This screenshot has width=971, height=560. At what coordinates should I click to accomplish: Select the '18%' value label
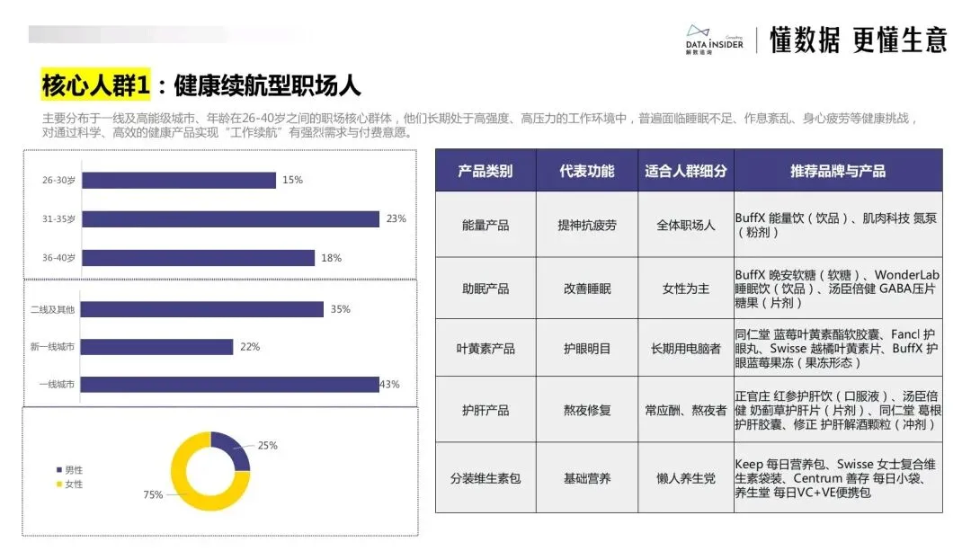[x=331, y=258]
